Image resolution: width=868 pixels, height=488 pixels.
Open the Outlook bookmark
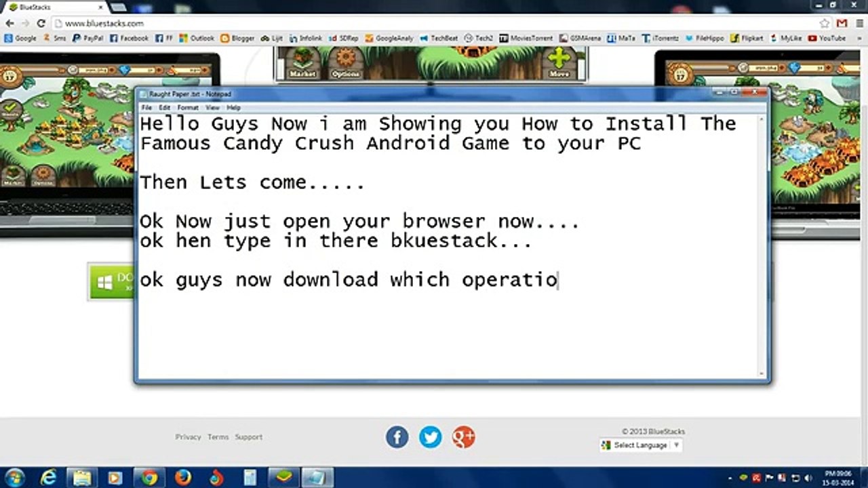pos(197,39)
